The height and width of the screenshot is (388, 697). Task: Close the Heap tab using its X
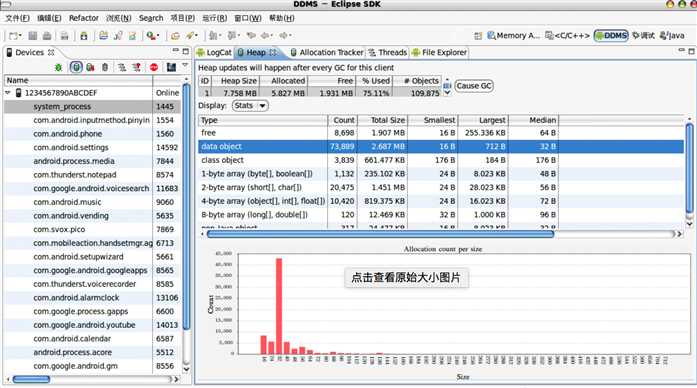point(273,52)
